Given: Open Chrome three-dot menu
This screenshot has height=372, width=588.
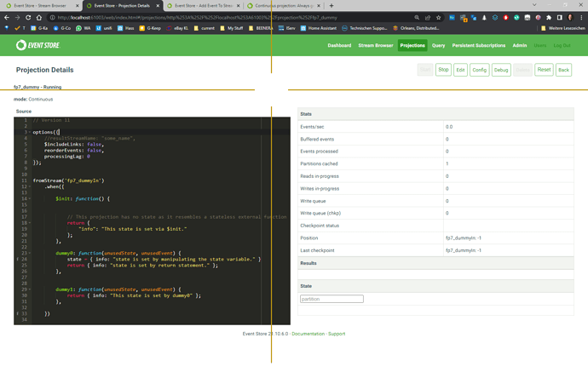Looking at the screenshot, I should (x=581, y=18).
